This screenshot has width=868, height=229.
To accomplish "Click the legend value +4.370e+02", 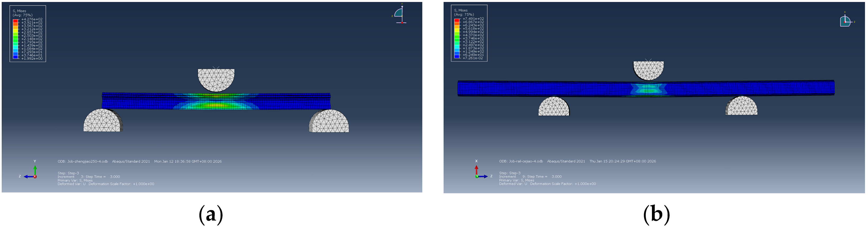I will [x=473, y=35].
